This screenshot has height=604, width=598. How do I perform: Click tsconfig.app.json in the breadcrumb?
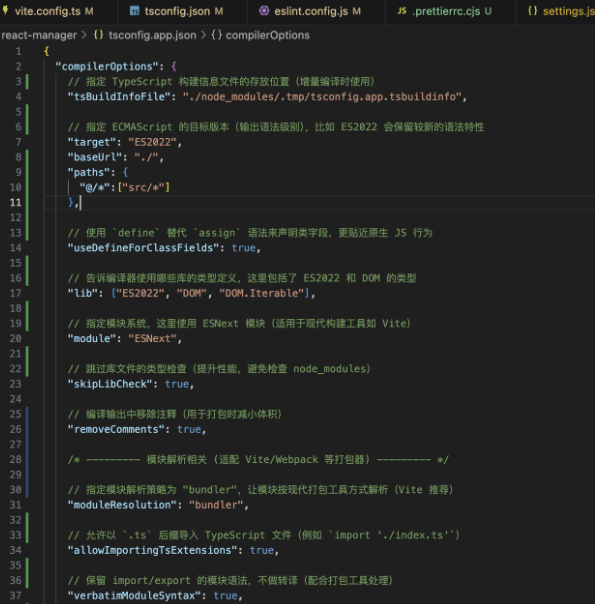[152, 35]
